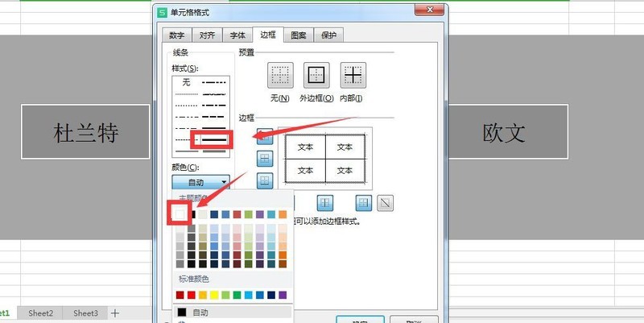The height and width of the screenshot is (323, 644).
Task: Open the Sheet2 worksheet tab
Action: 41,313
